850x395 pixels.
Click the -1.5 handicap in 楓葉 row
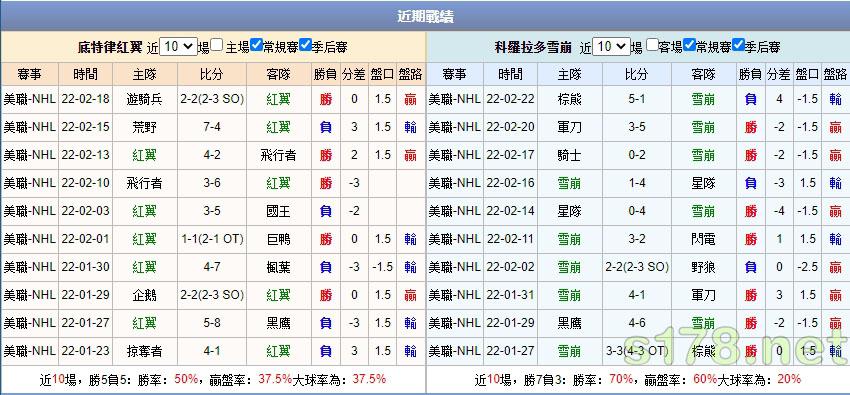tap(382, 267)
